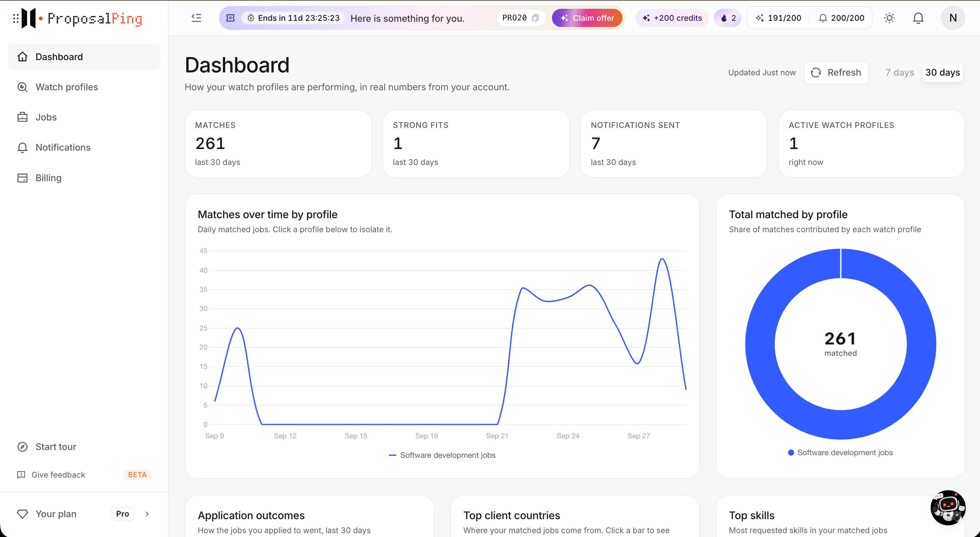Viewport: 980px width, 537px height.
Task: Open the N user avatar menu
Action: (953, 18)
